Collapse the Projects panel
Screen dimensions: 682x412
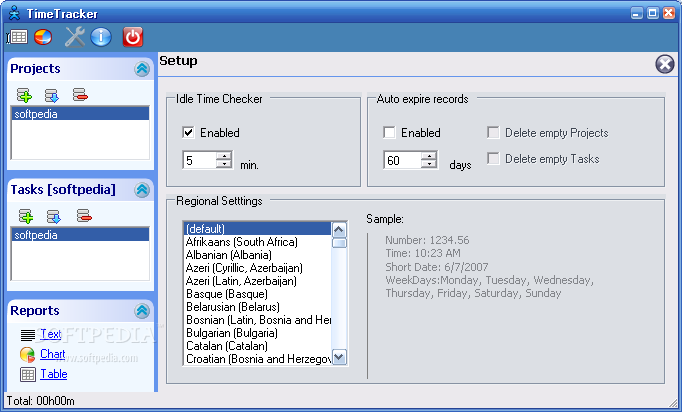[142, 69]
